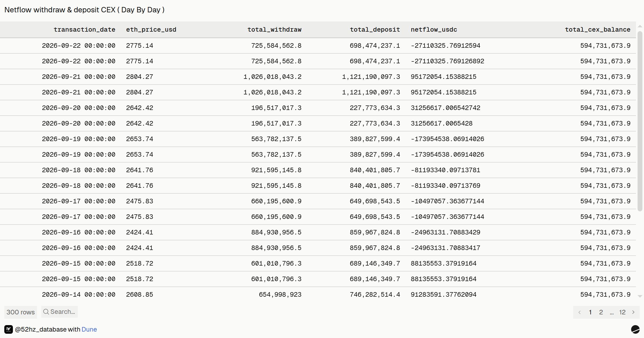The height and width of the screenshot is (338, 644).
Task: Open page 2 of results
Action: click(x=601, y=312)
